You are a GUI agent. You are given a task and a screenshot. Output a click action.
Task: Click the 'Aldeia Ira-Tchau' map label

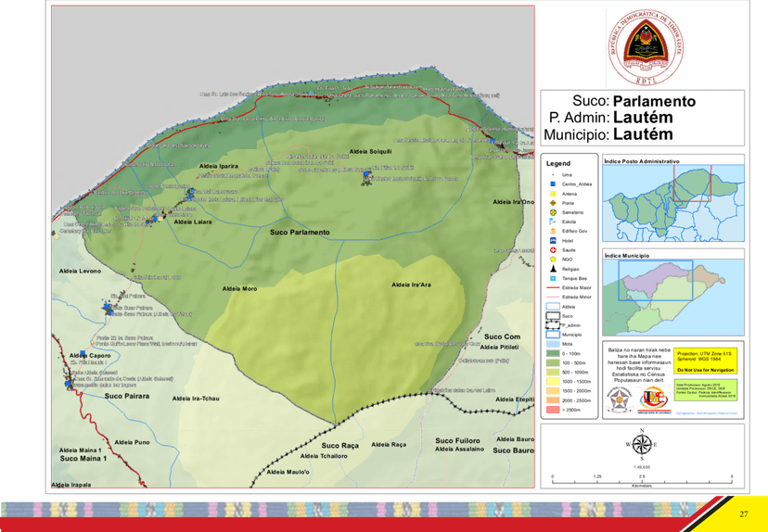coord(196,399)
